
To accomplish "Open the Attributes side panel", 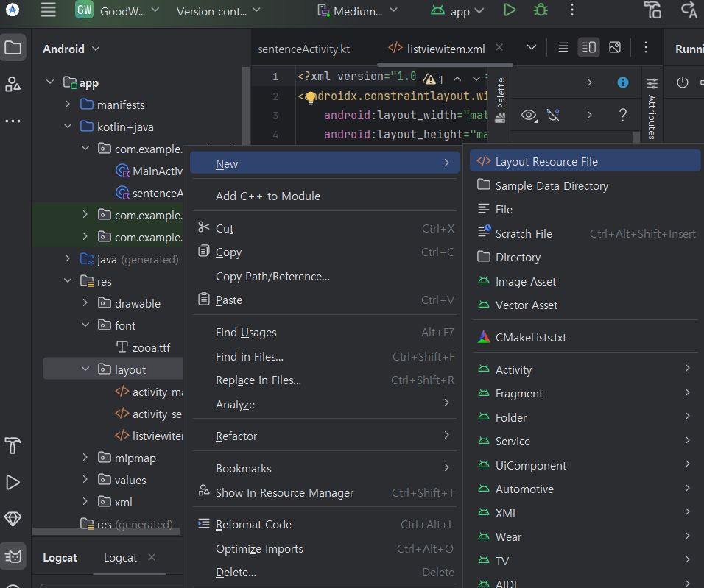I will 652,107.
